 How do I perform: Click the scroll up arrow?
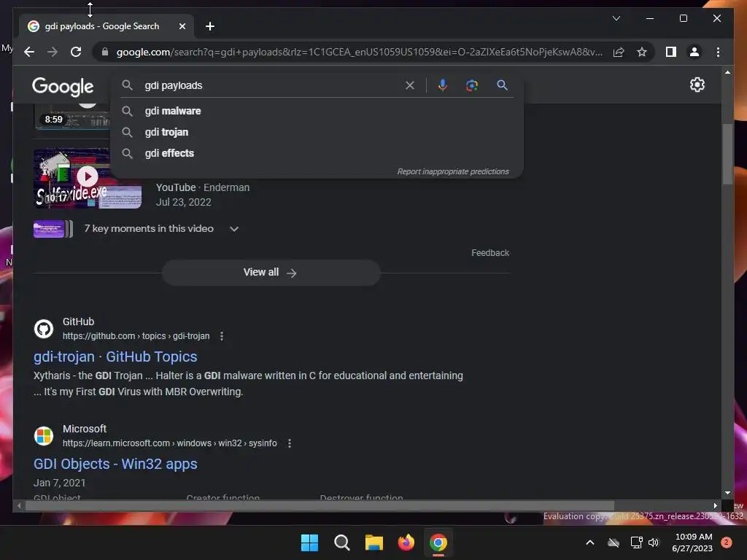pos(727,72)
